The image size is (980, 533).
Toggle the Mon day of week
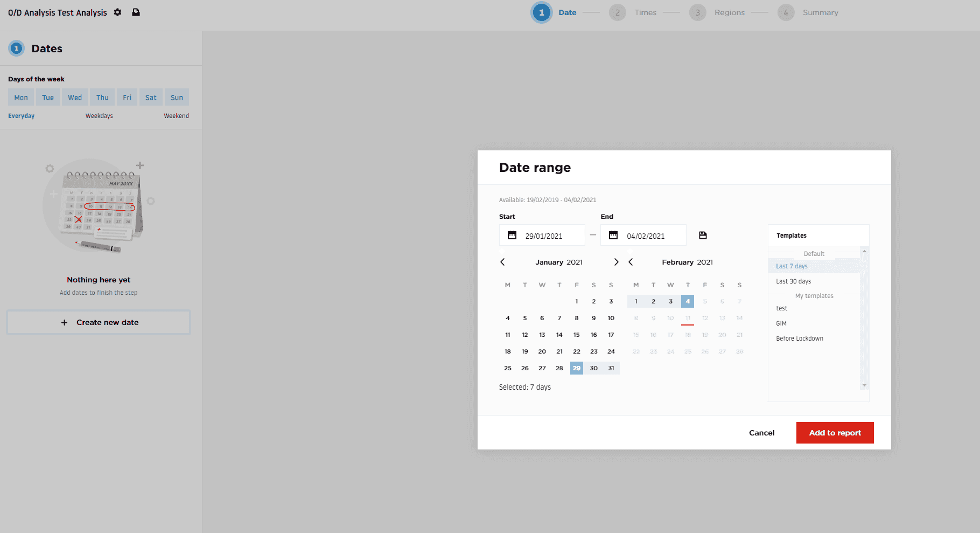(x=21, y=98)
